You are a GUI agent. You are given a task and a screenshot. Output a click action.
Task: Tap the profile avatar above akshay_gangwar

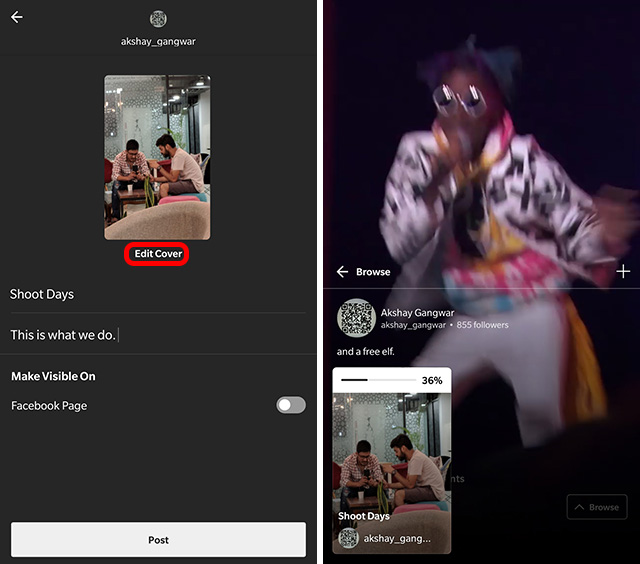click(x=158, y=18)
